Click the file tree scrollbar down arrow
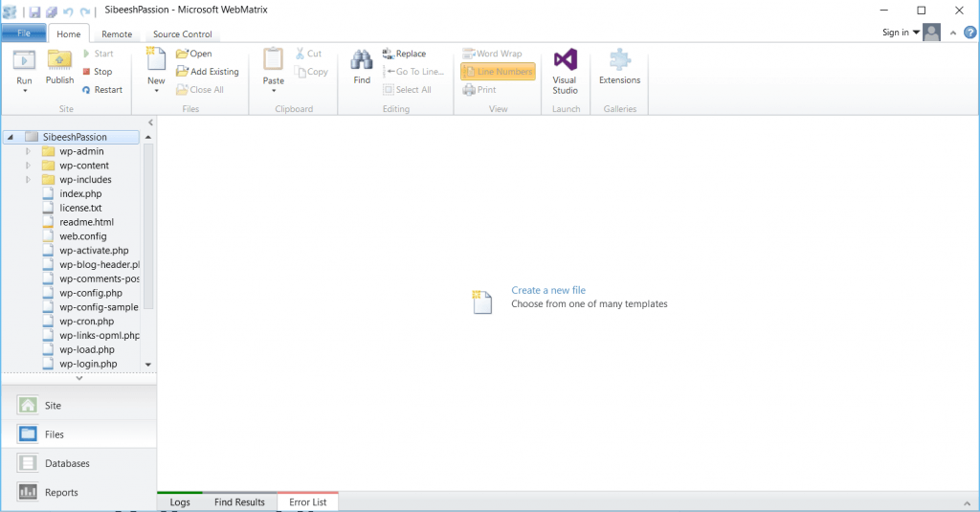 pos(148,365)
